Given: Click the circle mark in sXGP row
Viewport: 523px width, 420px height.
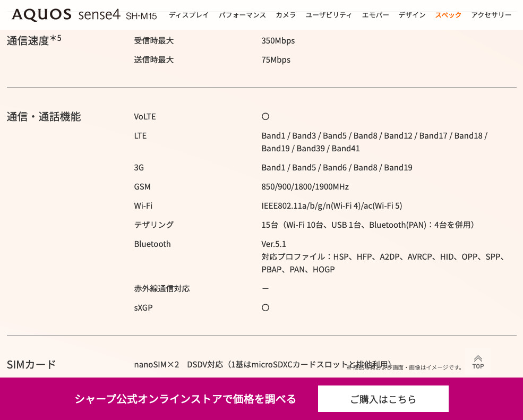Looking at the screenshot, I should click(x=265, y=307).
